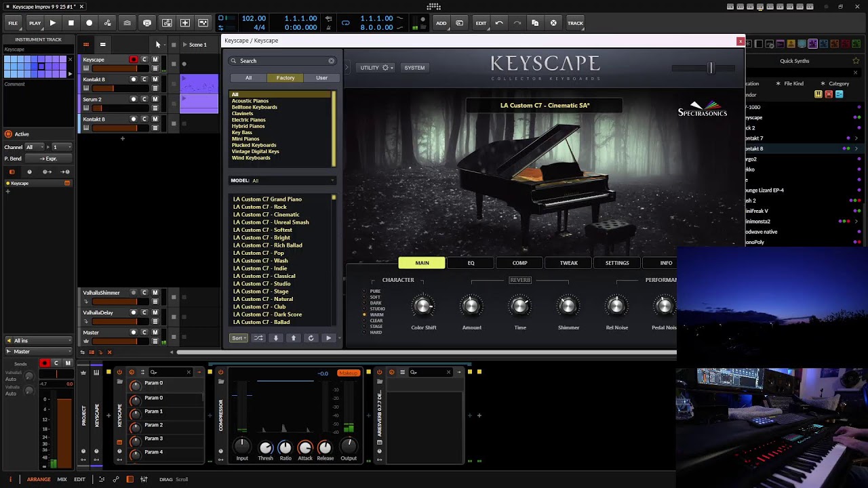
Task: Click the shuffle icon below the patch list
Action: click(258, 338)
